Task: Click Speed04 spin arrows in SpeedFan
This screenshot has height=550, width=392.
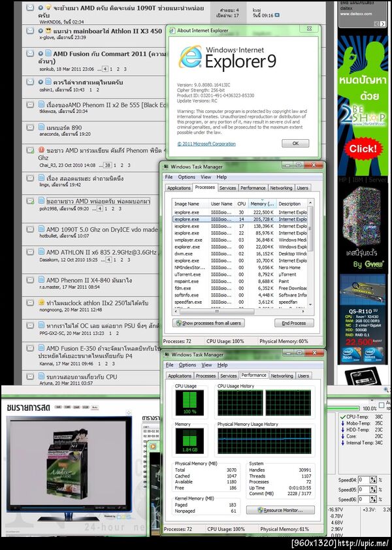Action: (x=372, y=479)
